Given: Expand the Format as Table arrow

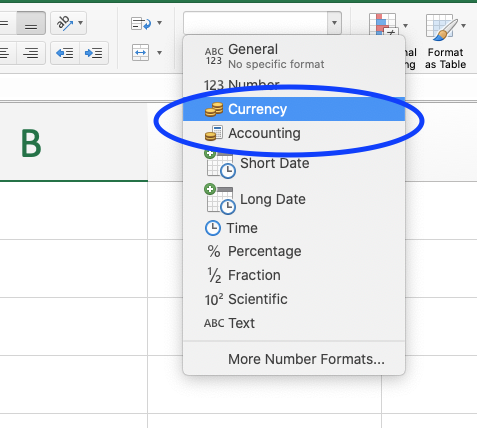Looking at the screenshot, I should [464, 26].
